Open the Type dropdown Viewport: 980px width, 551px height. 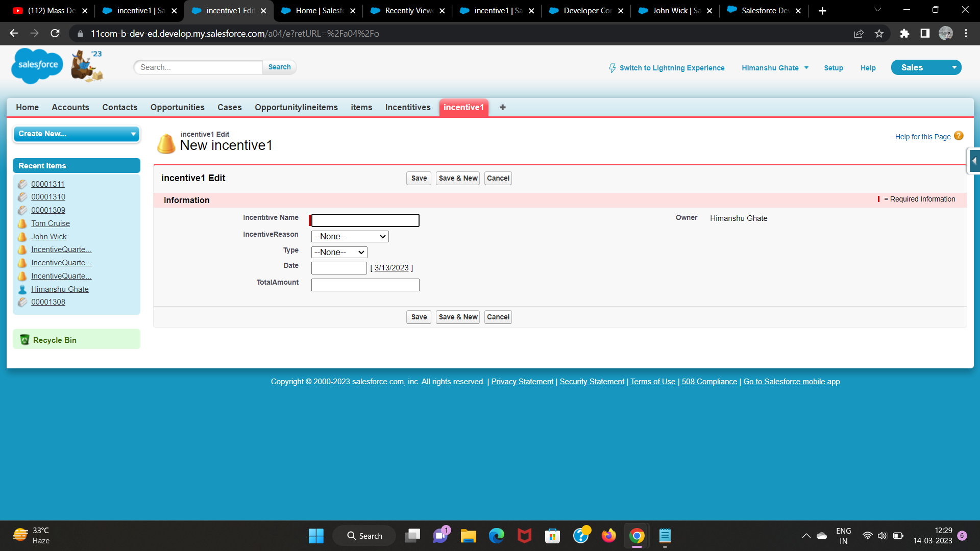(339, 253)
